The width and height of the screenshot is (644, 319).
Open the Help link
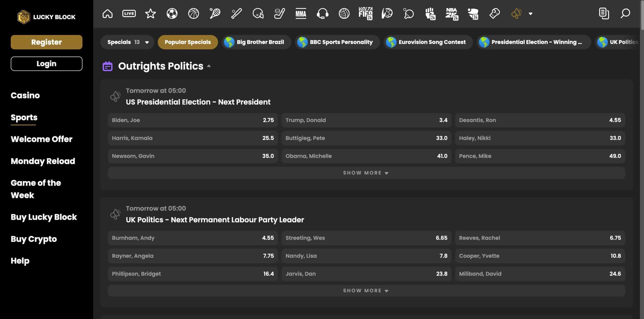coord(20,261)
